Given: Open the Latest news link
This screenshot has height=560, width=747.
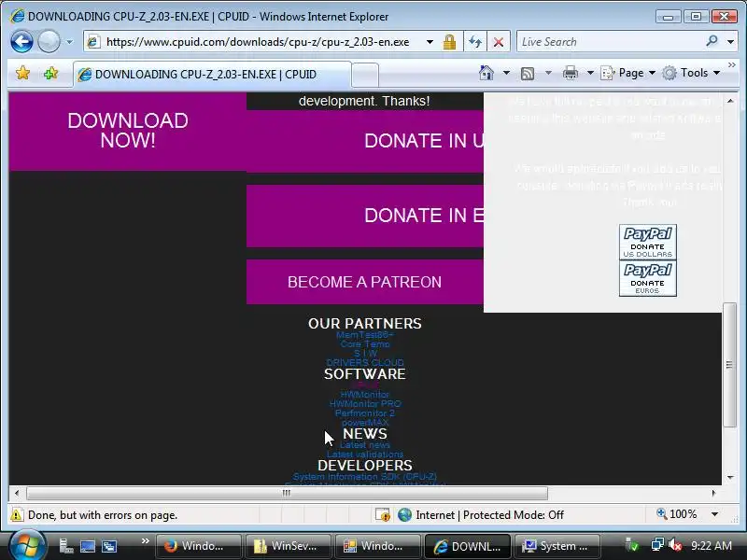Looking at the screenshot, I should [x=365, y=445].
